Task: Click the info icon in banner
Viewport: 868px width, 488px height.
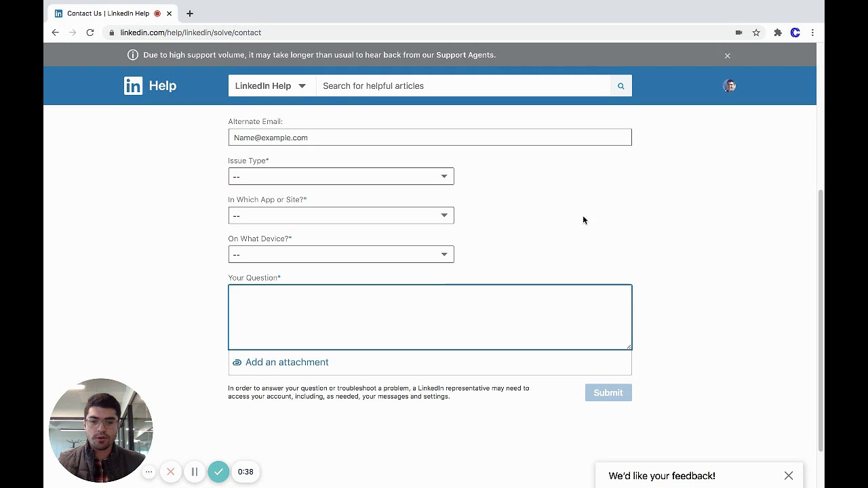Action: (x=133, y=55)
